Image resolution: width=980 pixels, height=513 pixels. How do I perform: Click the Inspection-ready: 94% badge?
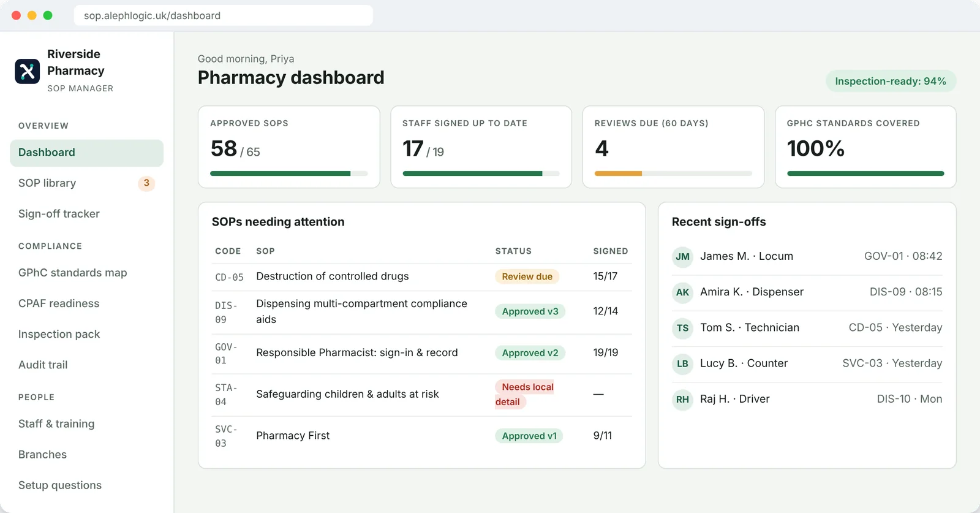(891, 81)
